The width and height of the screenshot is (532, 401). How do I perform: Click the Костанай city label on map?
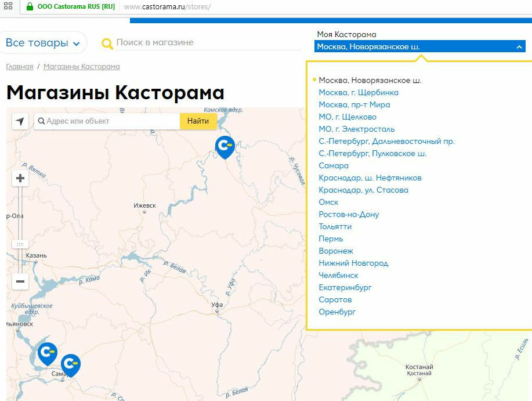tap(419, 367)
